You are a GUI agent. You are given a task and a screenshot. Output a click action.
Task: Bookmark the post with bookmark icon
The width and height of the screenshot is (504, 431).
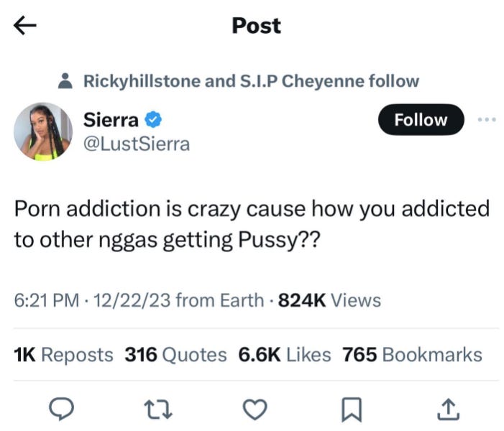(352, 409)
